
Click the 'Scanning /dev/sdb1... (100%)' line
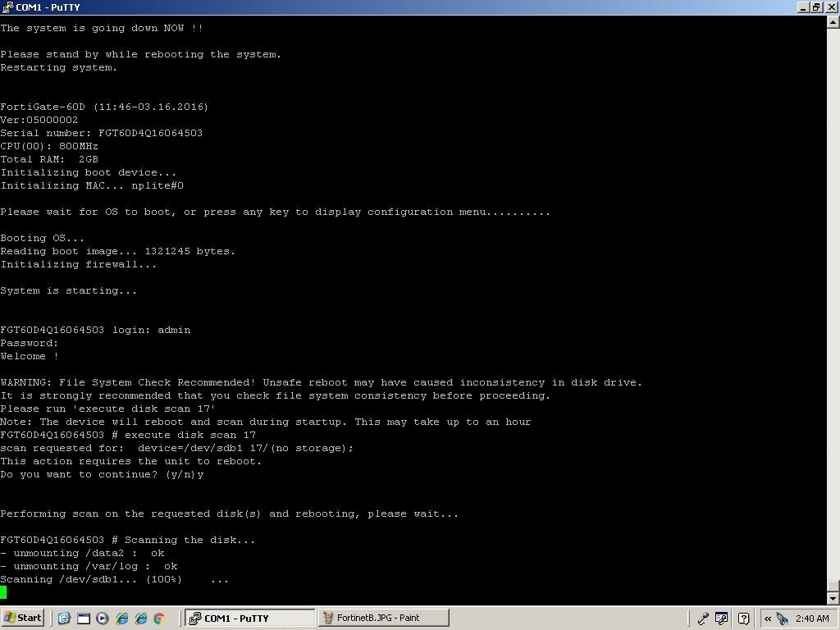(115, 579)
